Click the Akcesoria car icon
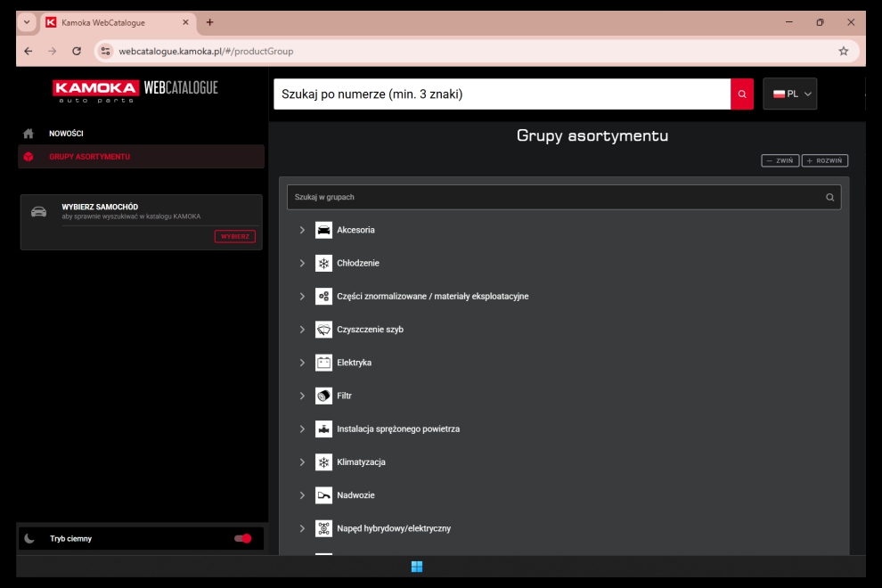Viewport: 882px width, 588px height. point(323,230)
